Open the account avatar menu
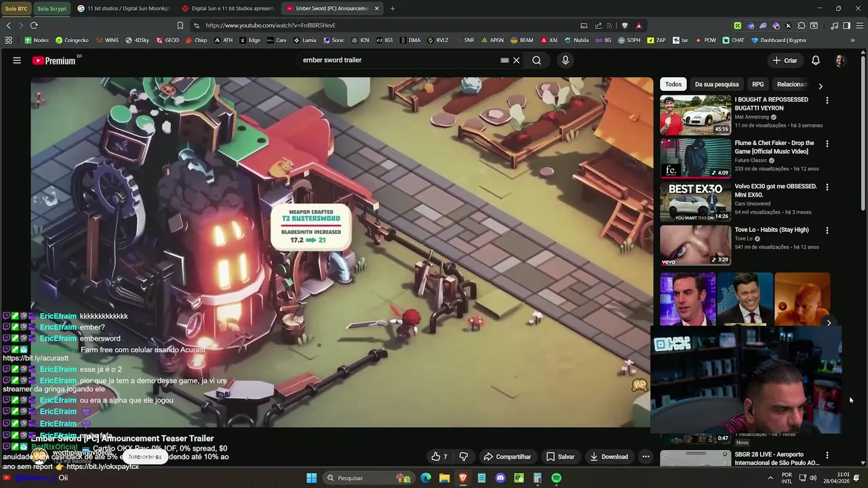Screen dimensions: 868x488 [x=840, y=60]
